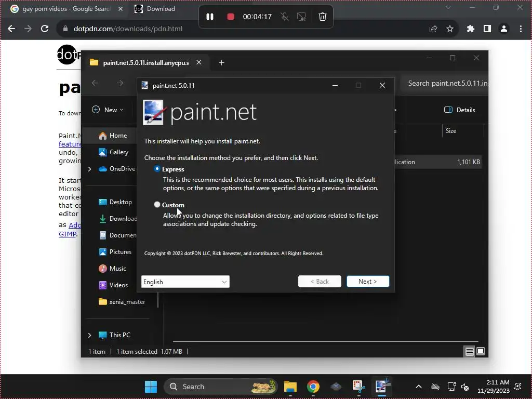This screenshot has height=399, width=532.
Task: Open the paint.net installer taskbar icon
Action: pos(382,387)
